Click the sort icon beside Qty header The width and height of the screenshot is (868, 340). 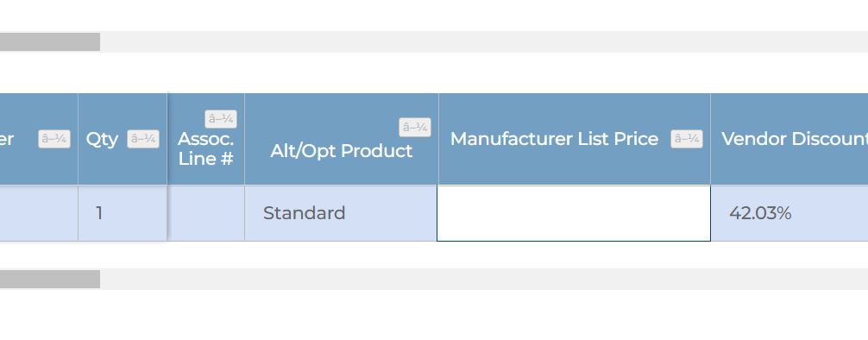tap(143, 139)
